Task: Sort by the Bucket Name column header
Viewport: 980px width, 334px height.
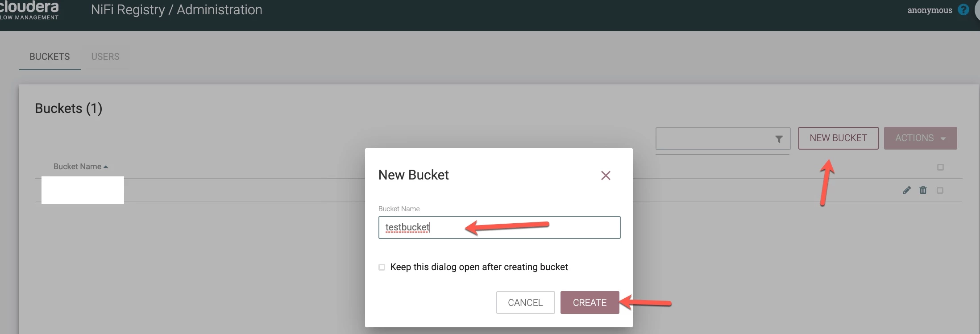Action: (78, 167)
